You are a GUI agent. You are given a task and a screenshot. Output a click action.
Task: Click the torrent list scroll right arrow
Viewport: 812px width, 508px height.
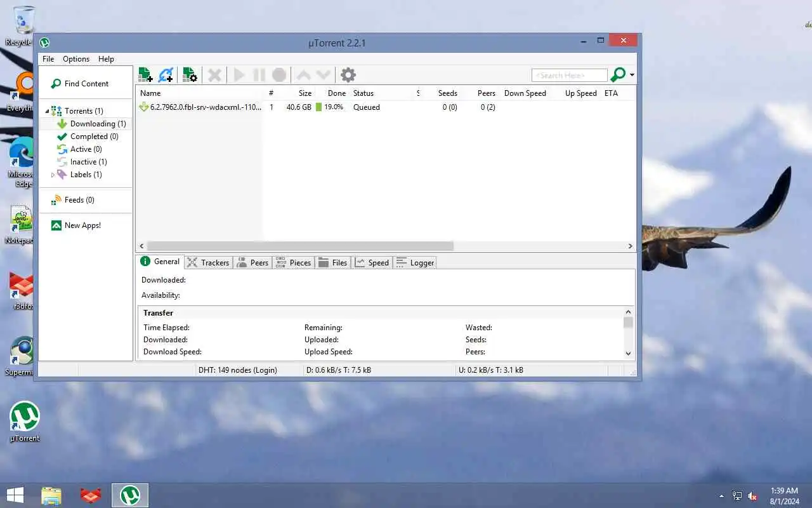tap(631, 246)
